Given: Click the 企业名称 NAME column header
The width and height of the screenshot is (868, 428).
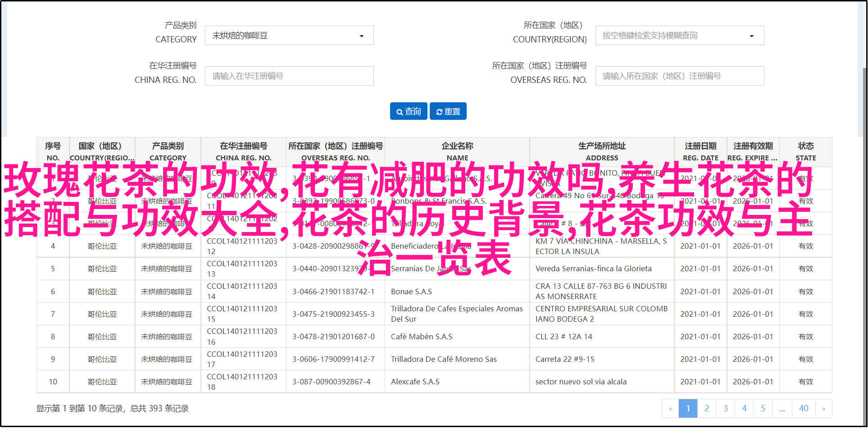Looking at the screenshot, I should (457, 152).
